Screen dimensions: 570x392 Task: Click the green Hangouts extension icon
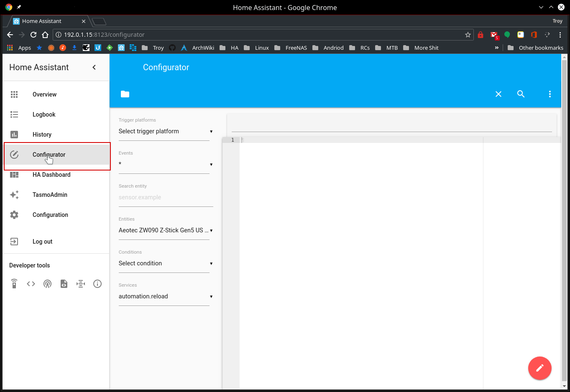(507, 35)
